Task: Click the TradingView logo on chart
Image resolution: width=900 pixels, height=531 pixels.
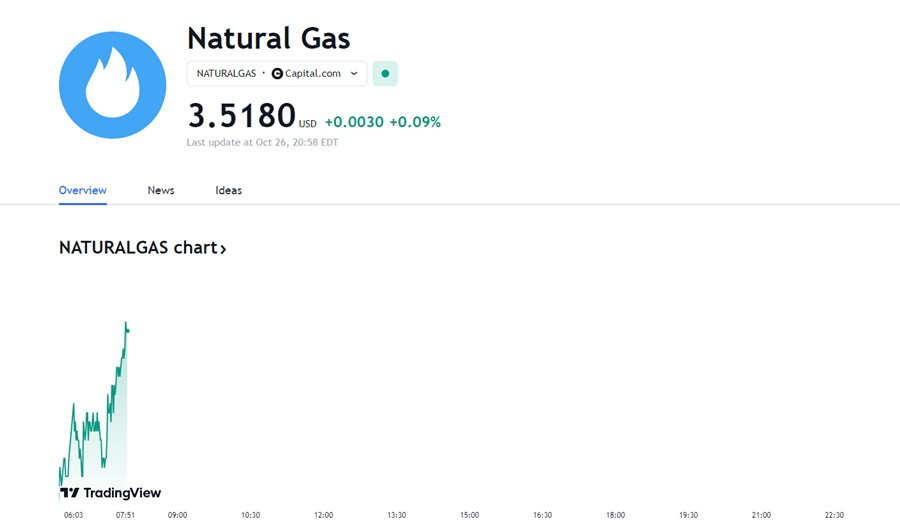Action: click(111, 493)
